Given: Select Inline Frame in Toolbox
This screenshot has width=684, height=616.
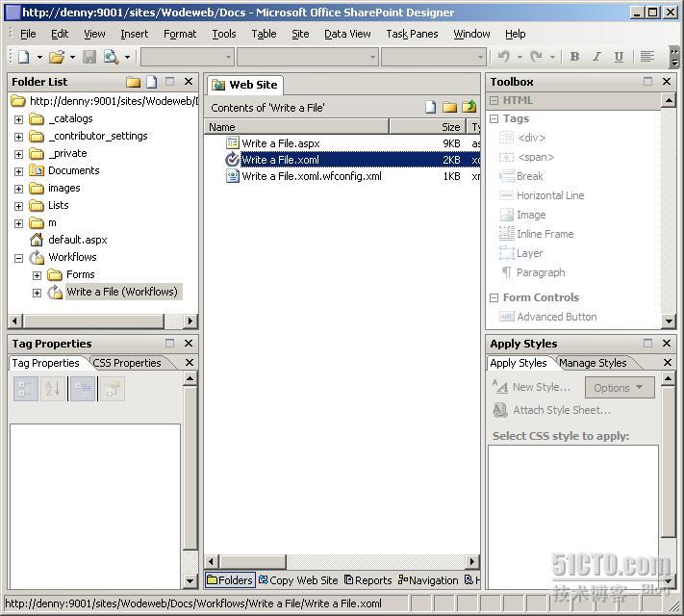Looking at the screenshot, I should point(545,234).
